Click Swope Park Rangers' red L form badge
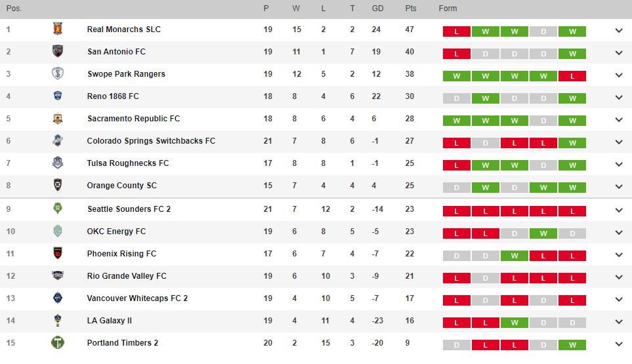Viewport: 632px width, 364px height. click(x=572, y=76)
